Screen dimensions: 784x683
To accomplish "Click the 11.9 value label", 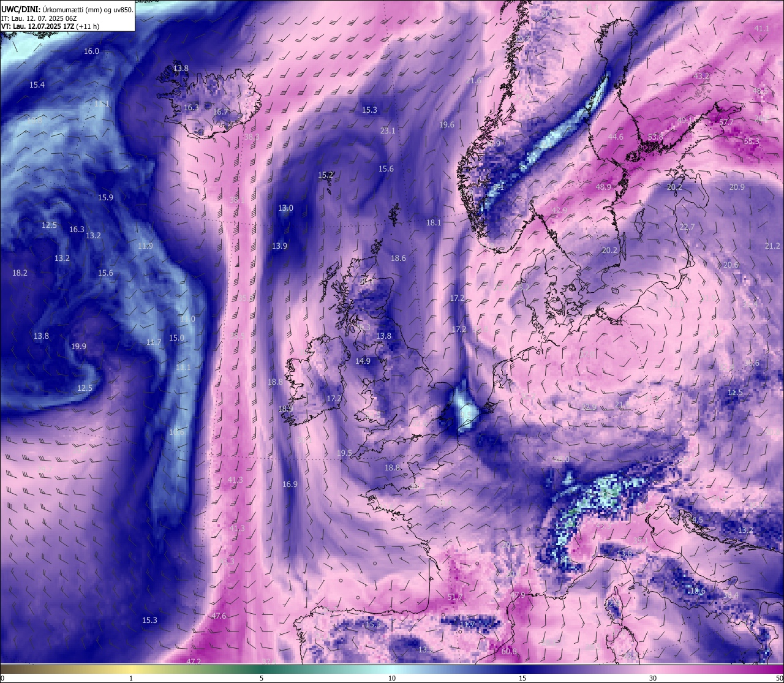I will pos(145,246).
